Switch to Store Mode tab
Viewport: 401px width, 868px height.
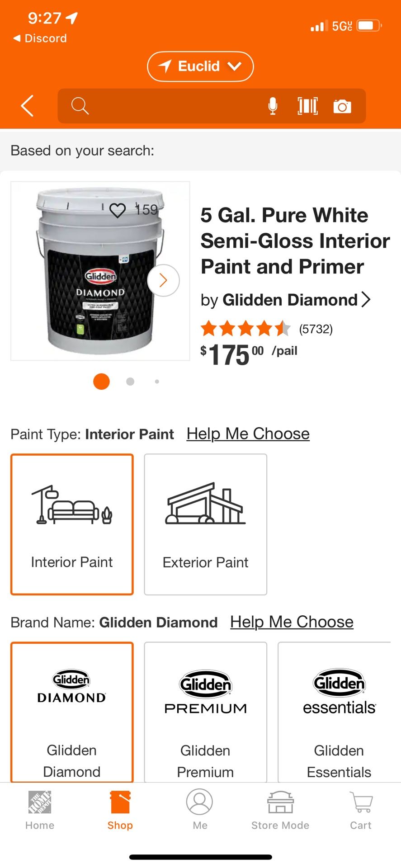[280, 810]
